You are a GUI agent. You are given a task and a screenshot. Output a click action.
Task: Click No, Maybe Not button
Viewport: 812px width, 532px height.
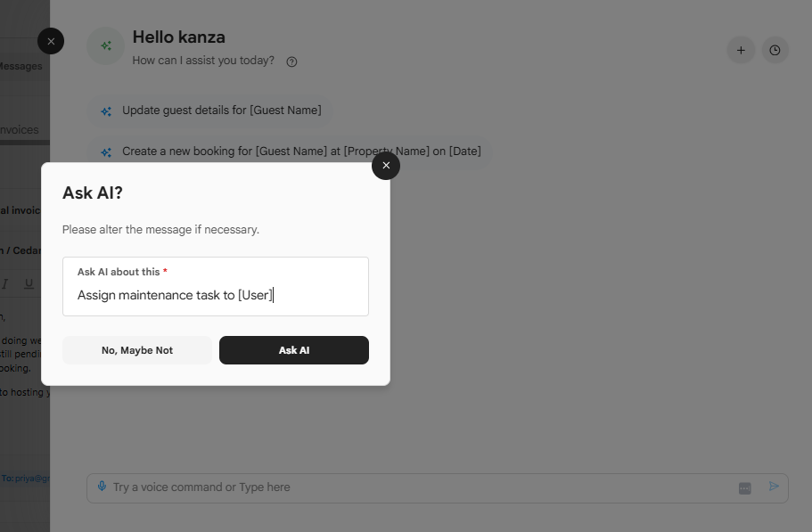(x=137, y=350)
